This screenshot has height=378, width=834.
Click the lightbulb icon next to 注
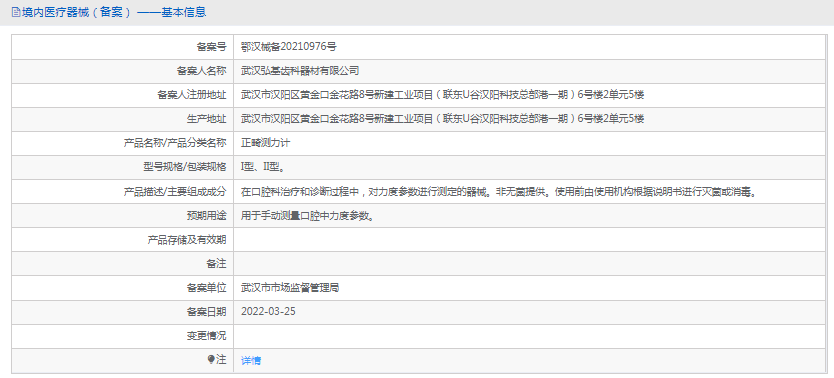point(211,359)
